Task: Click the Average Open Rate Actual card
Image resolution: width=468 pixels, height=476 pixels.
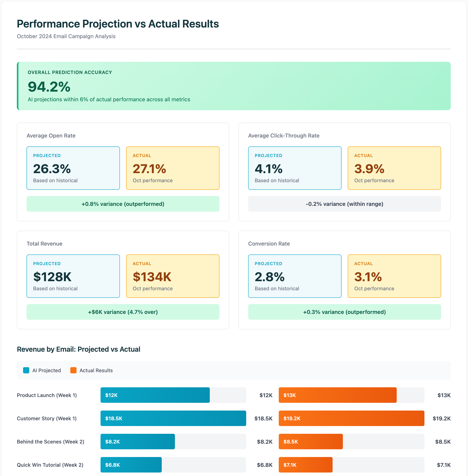Action: [x=173, y=168]
